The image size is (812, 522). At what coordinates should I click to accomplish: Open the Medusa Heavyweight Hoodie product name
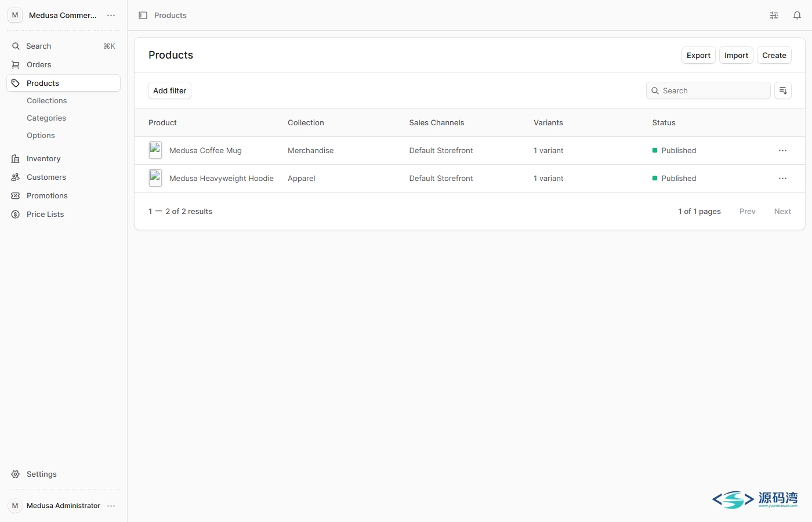click(222, 179)
